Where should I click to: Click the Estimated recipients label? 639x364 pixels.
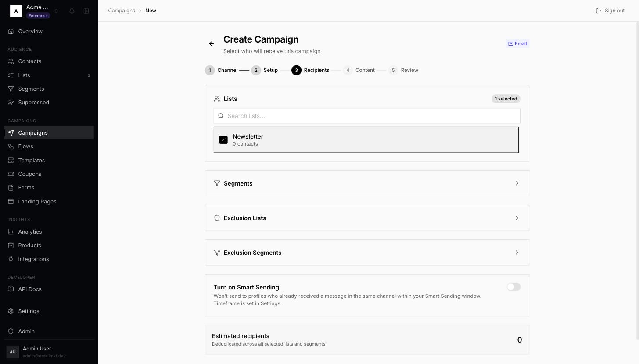click(241, 336)
